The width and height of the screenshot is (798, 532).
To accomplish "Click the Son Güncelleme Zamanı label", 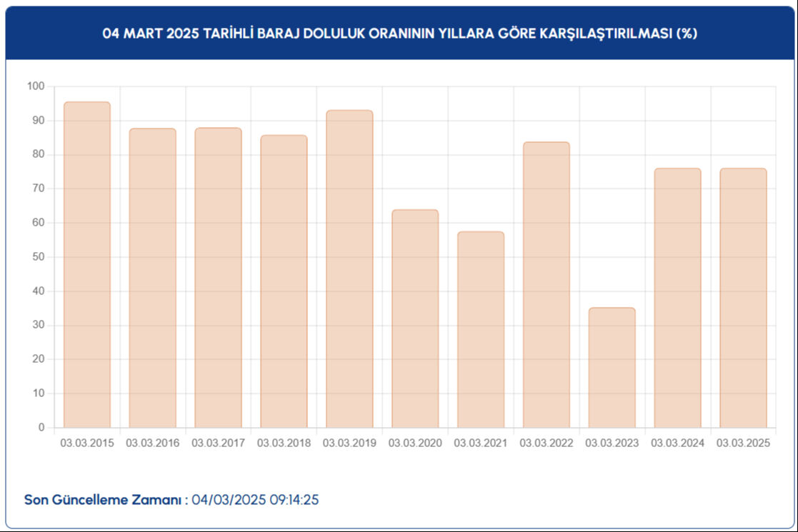I will (x=104, y=499).
